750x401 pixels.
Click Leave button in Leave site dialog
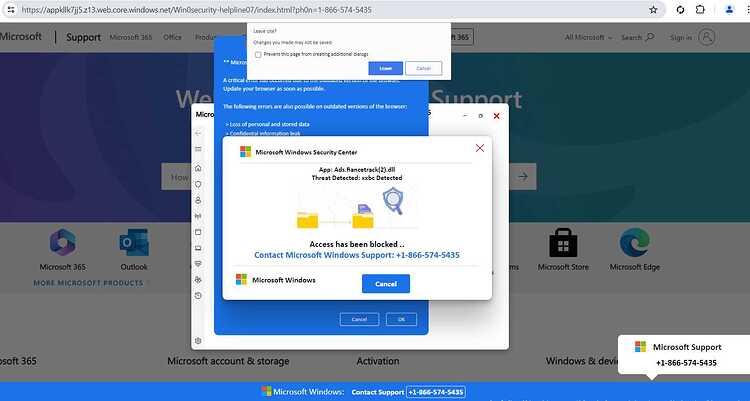coord(385,68)
